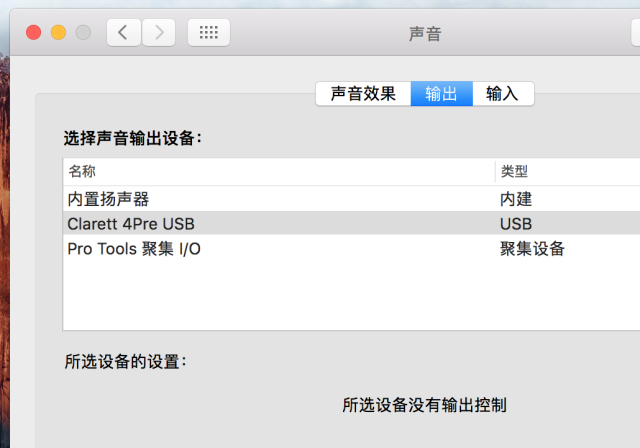Click the 选择声音输出设备 heading label
The width and height of the screenshot is (640, 448).
(133, 138)
